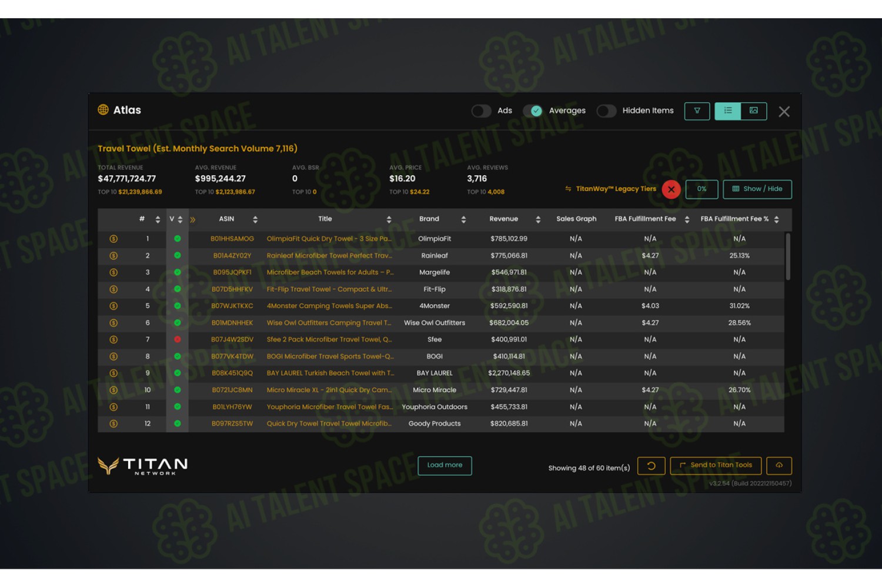Sort by ASIN column arrows
Screen dimensions: 882x588
255,219
